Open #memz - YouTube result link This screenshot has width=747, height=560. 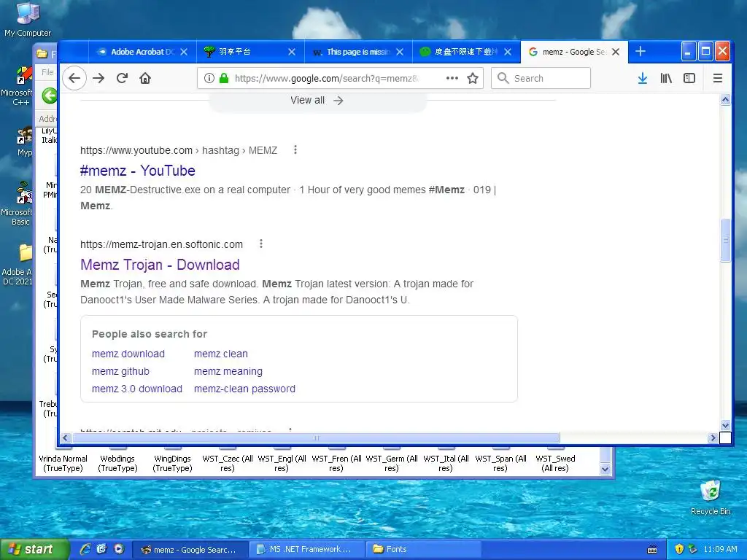point(138,171)
